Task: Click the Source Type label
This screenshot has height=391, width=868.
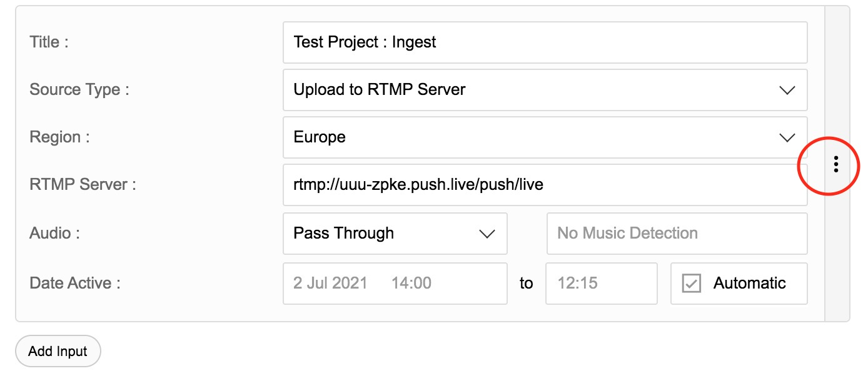Action: [x=79, y=90]
